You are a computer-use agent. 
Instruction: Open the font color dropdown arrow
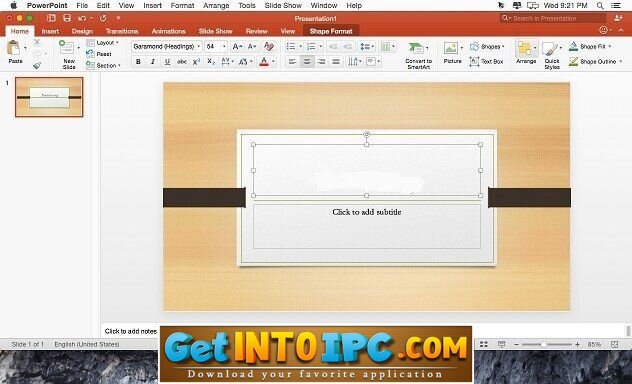[273, 62]
